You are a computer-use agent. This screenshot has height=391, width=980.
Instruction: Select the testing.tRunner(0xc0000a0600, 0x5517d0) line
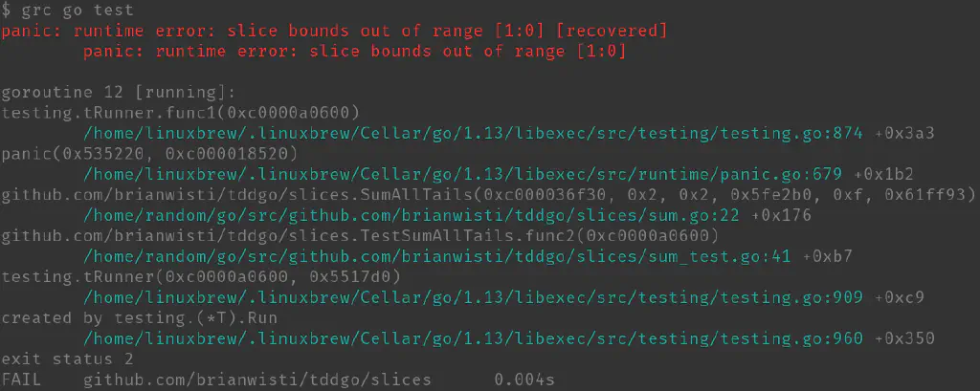tap(201, 277)
